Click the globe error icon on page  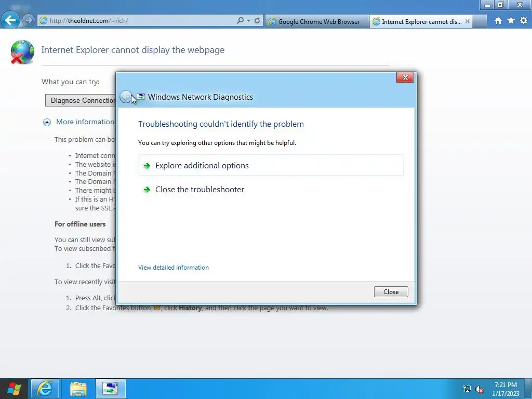click(x=22, y=52)
